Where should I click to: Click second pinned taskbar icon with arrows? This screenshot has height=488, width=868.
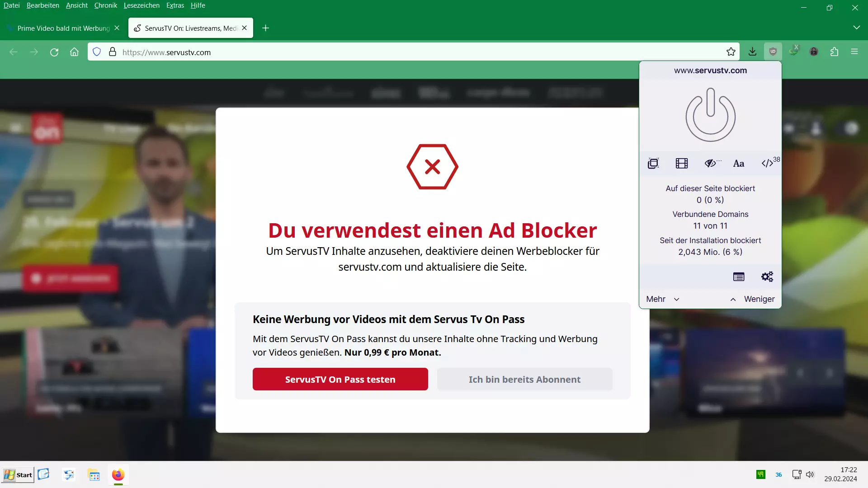69,474
